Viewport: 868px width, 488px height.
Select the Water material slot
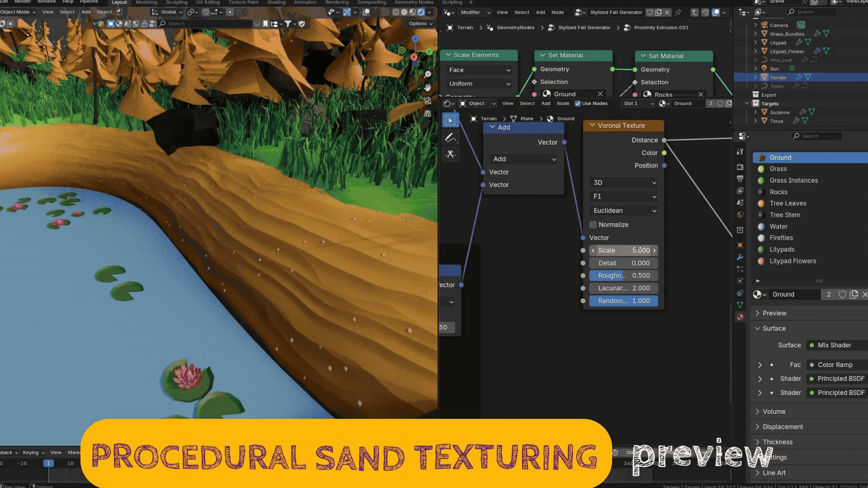778,226
